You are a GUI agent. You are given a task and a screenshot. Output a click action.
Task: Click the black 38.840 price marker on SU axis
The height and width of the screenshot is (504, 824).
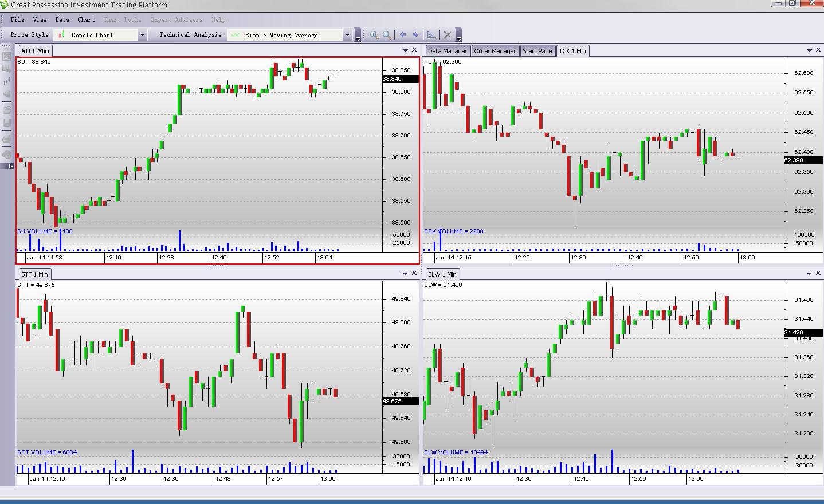[x=401, y=79]
